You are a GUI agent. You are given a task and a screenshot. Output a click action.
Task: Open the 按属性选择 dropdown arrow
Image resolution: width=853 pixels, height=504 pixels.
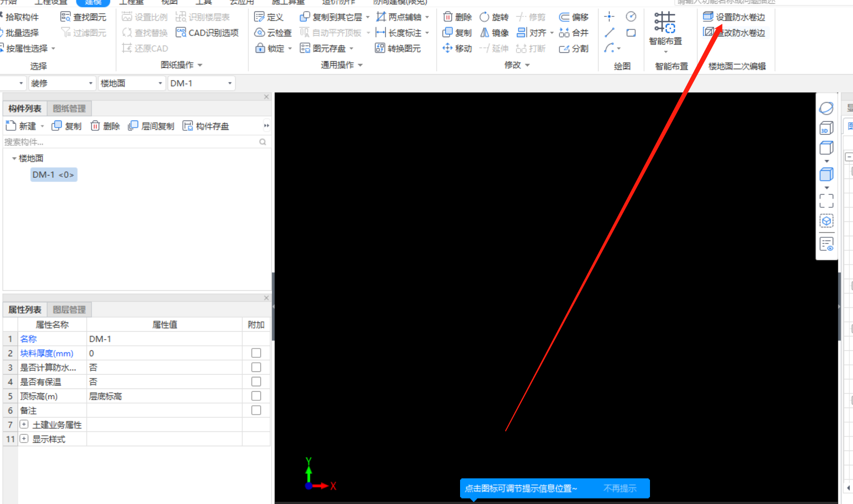53,49
